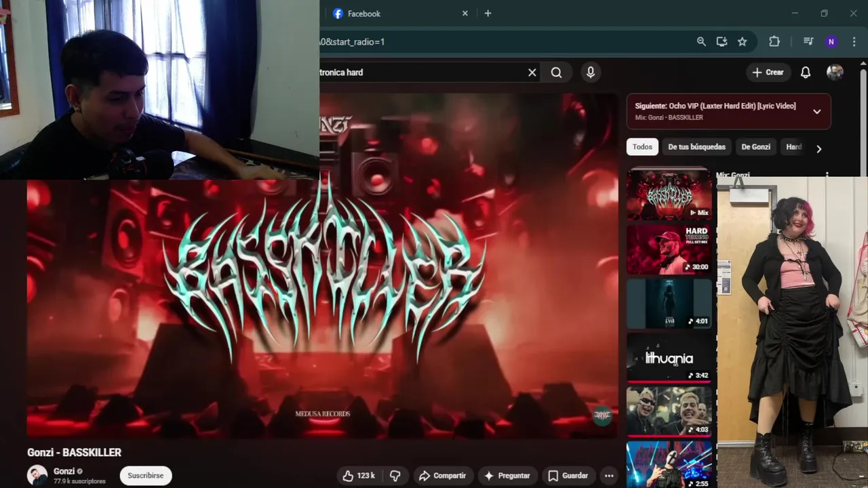This screenshot has width=868, height=488.
Task: Click Siguiente: Ocho VIP next video title
Action: point(715,106)
